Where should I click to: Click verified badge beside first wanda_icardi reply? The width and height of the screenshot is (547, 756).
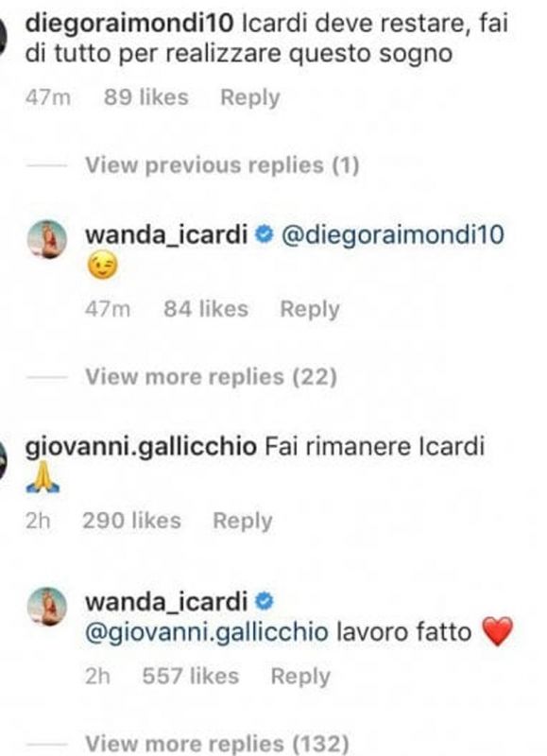tap(265, 234)
